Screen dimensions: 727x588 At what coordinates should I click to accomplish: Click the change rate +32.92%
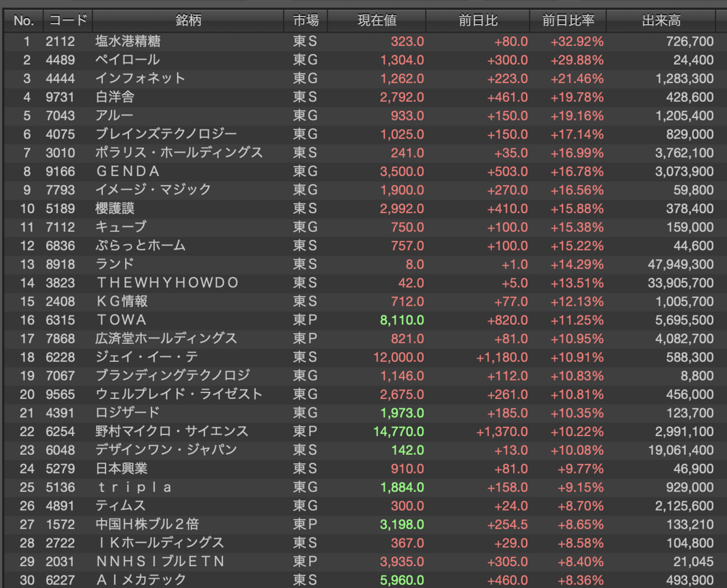click(577, 42)
